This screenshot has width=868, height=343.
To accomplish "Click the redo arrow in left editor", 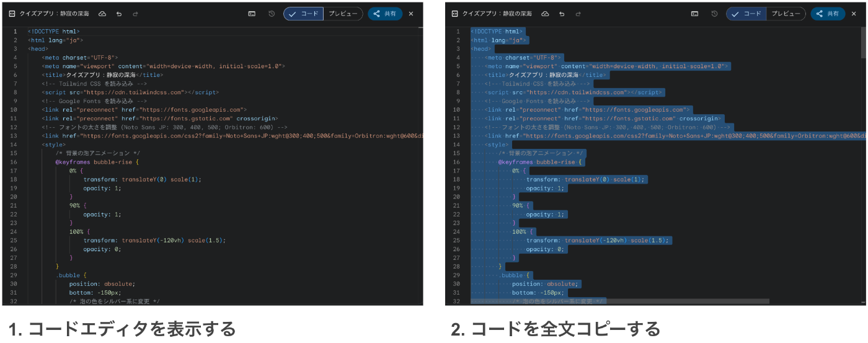I will pos(135,14).
